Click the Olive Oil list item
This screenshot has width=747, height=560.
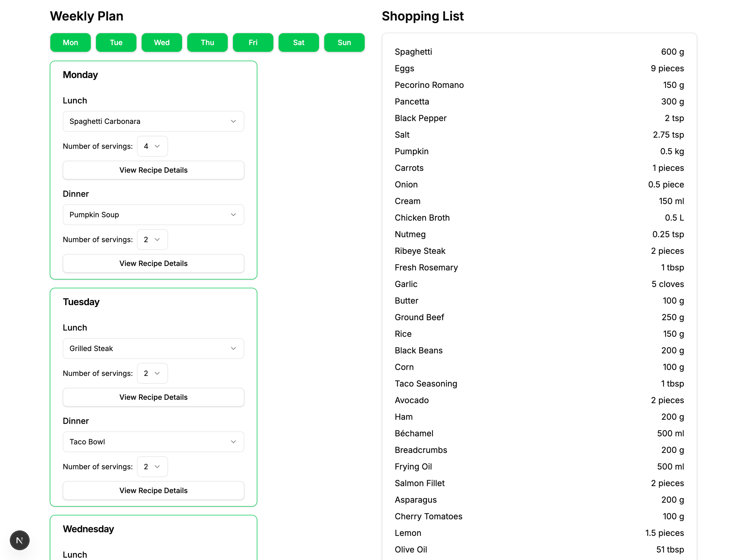(x=539, y=550)
